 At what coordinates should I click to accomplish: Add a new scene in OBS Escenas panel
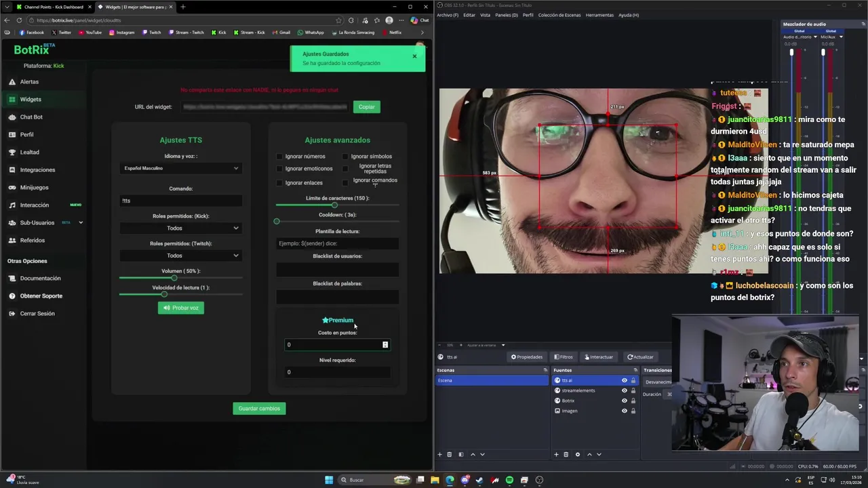click(x=439, y=454)
